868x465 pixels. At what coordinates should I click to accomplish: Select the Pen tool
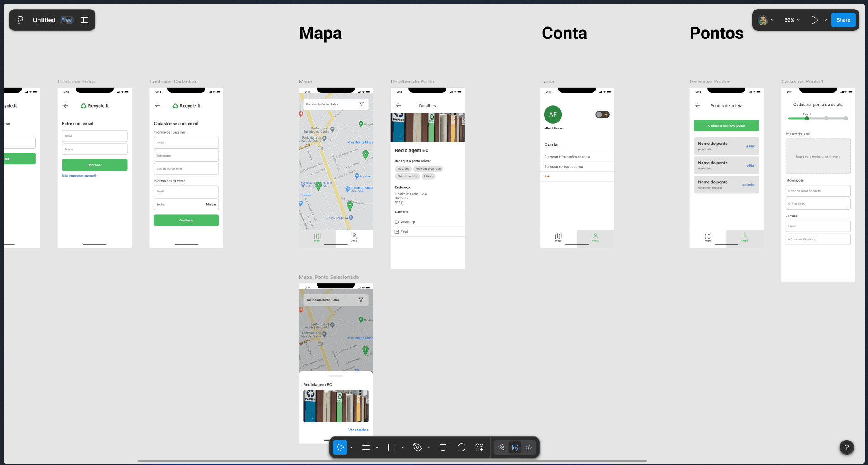[x=417, y=447]
